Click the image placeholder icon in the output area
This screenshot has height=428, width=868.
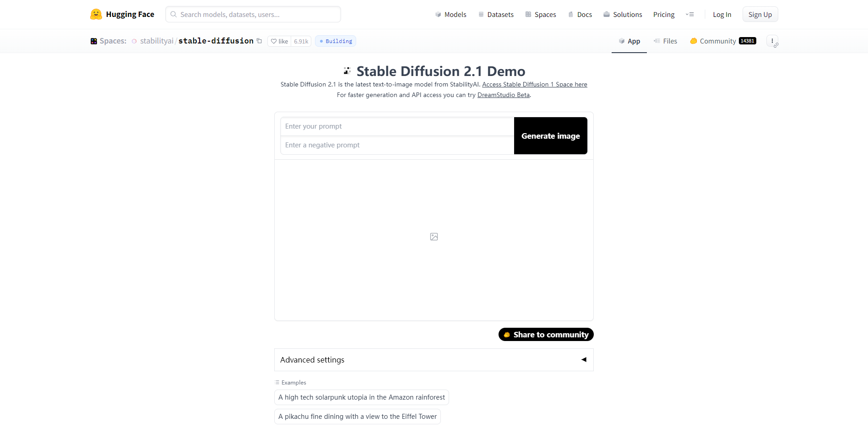click(x=434, y=237)
